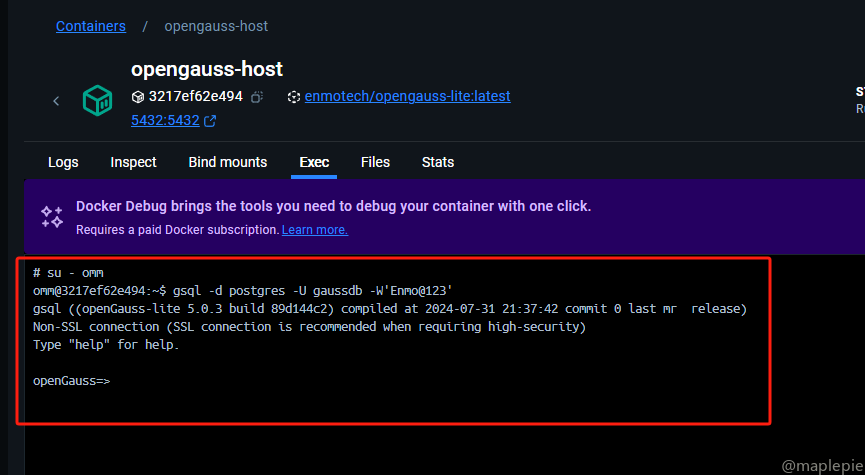Click the Non-SSL connection warning line

pos(309,327)
